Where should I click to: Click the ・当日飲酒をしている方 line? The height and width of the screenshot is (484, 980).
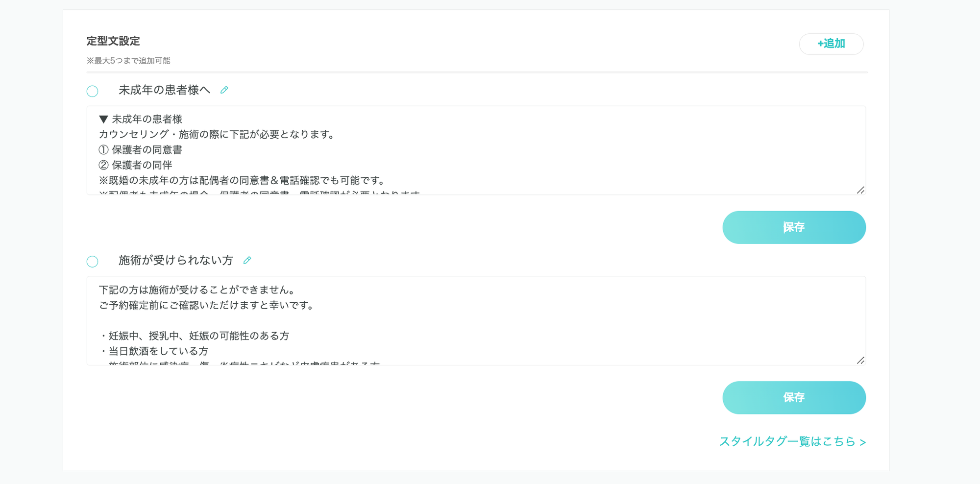click(155, 351)
